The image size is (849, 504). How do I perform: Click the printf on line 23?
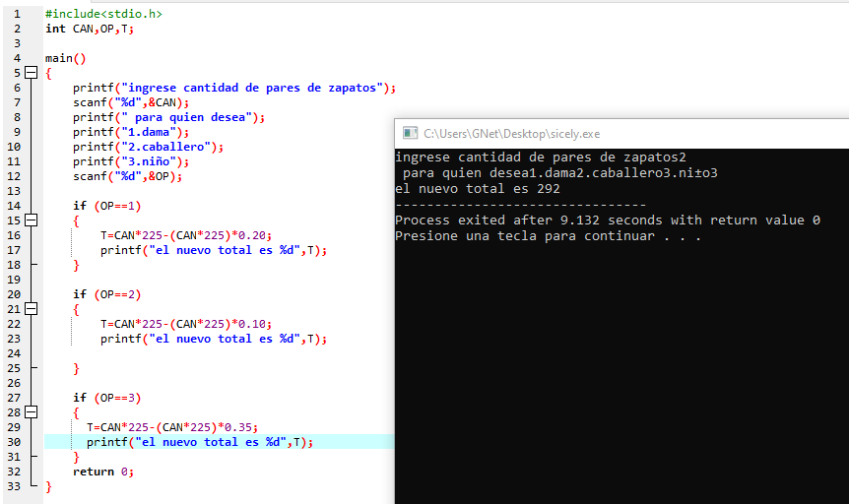[214, 339]
